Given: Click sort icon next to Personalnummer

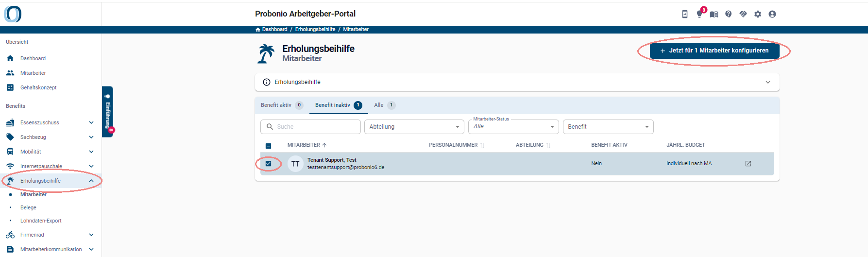Looking at the screenshot, I should (x=482, y=145).
